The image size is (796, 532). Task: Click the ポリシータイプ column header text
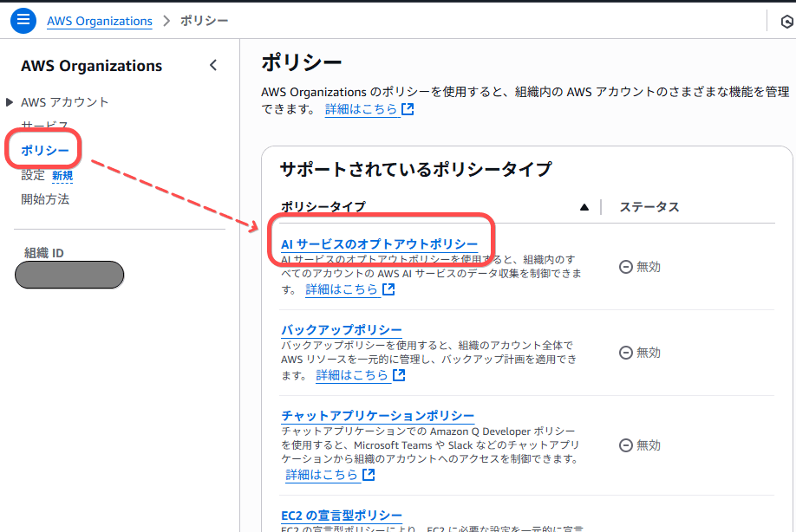(x=323, y=207)
